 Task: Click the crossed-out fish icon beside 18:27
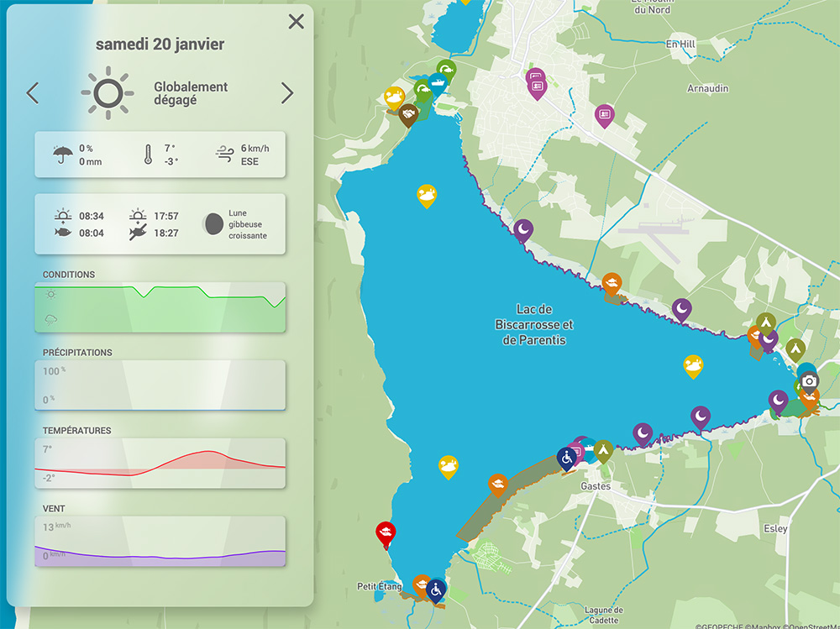138,233
